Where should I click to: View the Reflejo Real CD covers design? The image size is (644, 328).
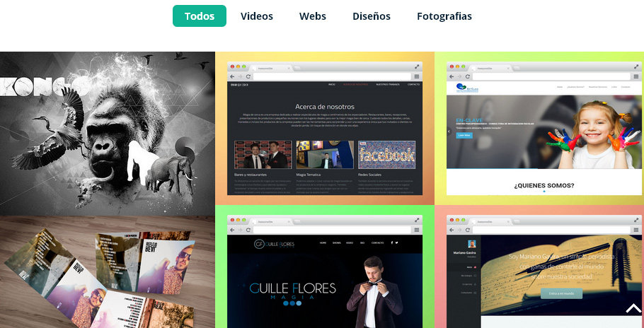point(107,272)
